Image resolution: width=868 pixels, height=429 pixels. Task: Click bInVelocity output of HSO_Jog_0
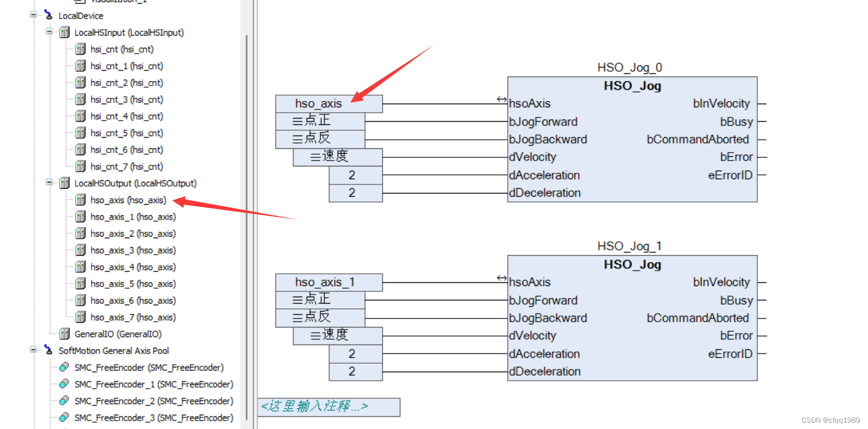click(x=721, y=104)
